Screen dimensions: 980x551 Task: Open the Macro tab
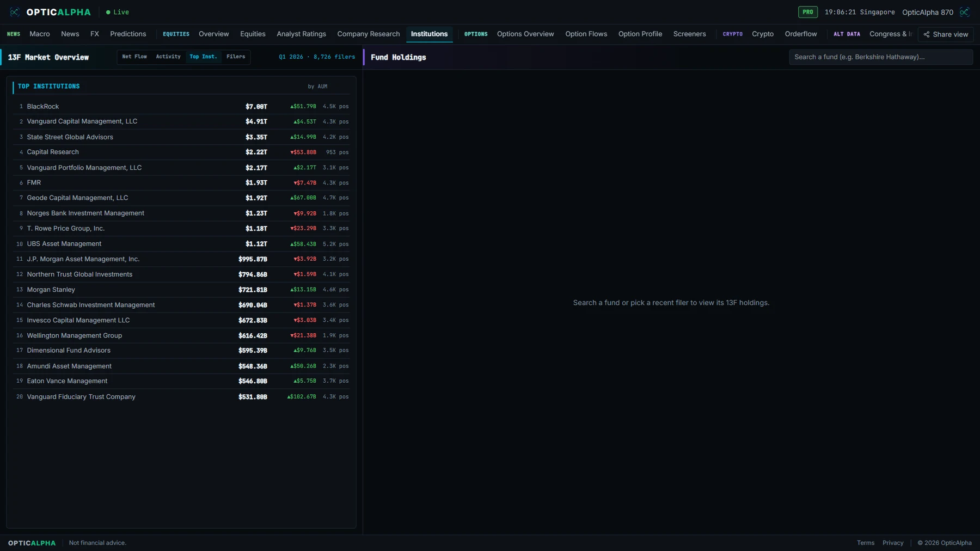pos(40,34)
